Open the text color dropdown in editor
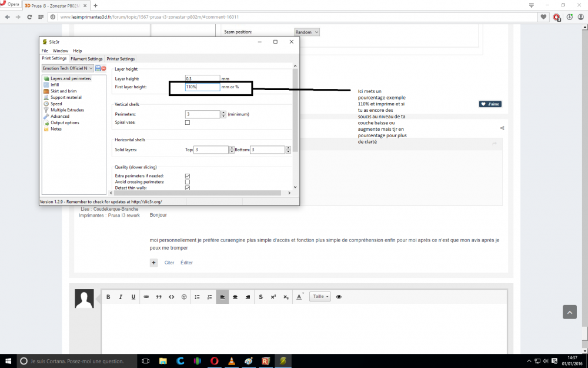The image size is (588, 368). tap(300, 297)
